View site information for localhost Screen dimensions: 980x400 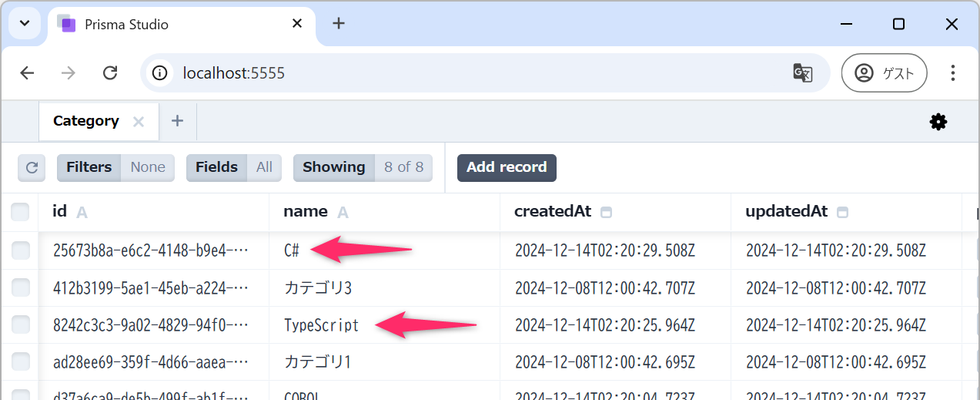159,73
